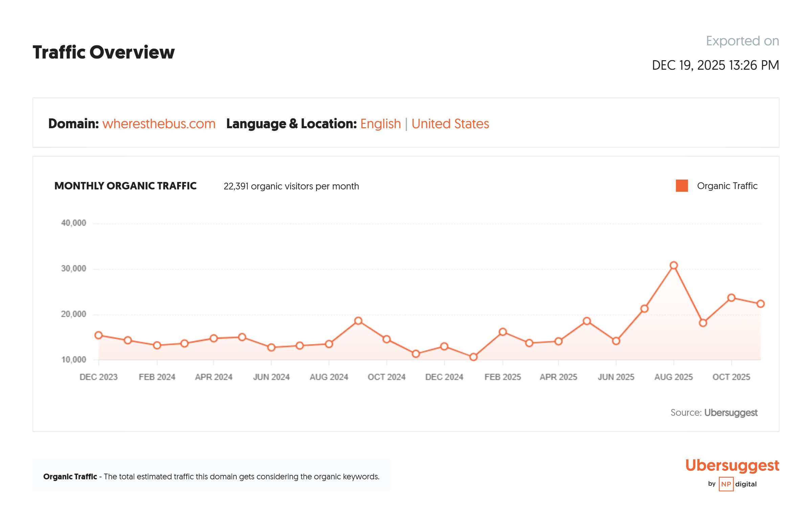Click the FEB 2025 data point

tap(502, 332)
